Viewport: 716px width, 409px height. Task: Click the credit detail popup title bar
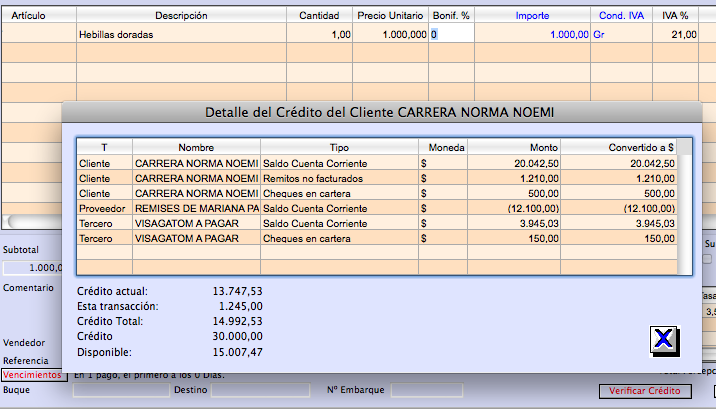pyautogui.click(x=382, y=112)
